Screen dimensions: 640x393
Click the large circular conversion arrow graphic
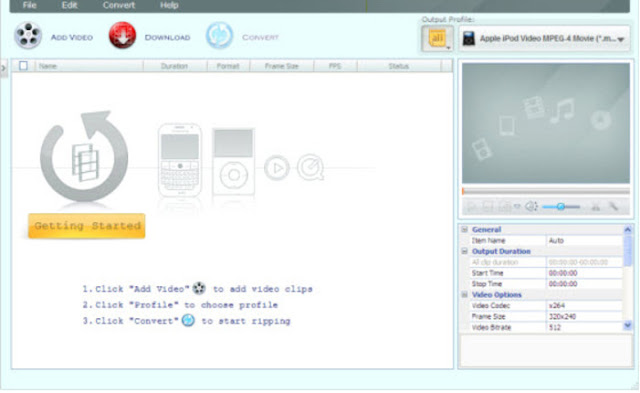[x=84, y=156]
